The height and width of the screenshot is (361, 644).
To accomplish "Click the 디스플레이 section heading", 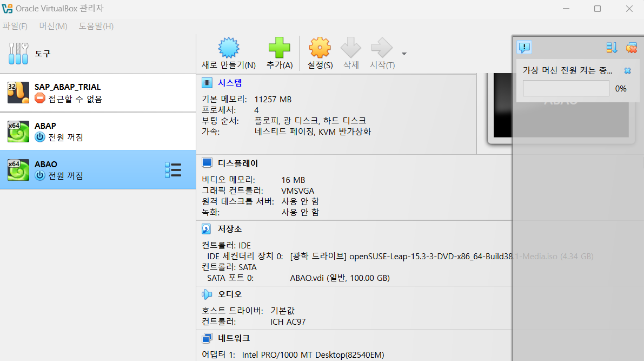I will pyautogui.click(x=238, y=163).
